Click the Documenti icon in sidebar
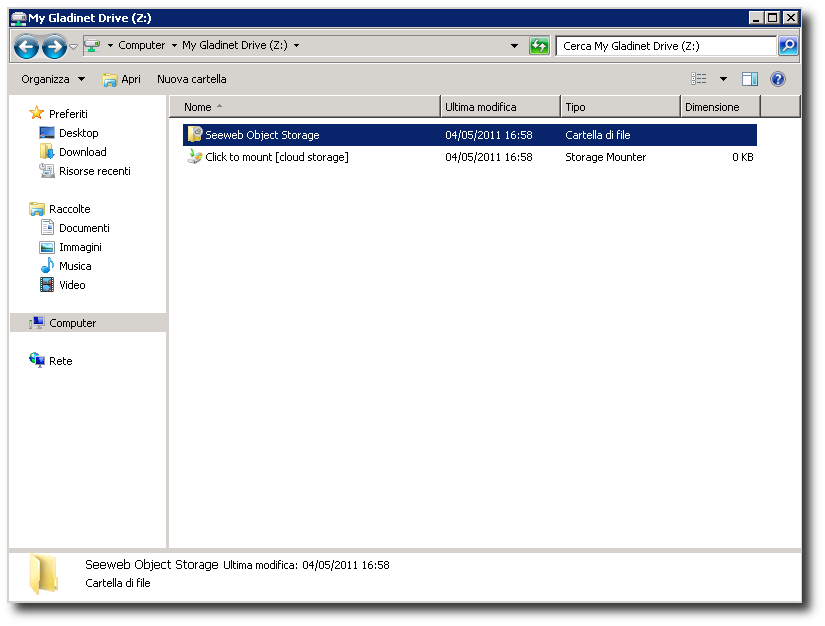The height and width of the screenshot is (626, 825). tap(47, 227)
